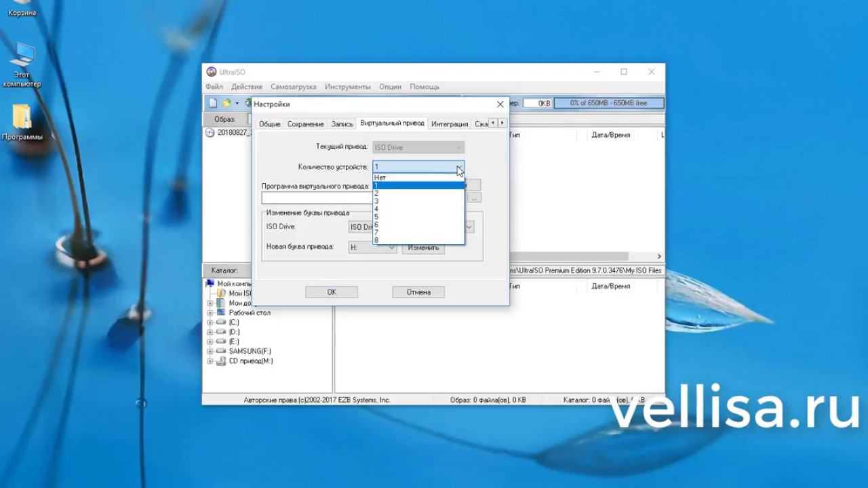868x488 pixels.
Task: Open the Самозагрузка menu
Action: [x=293, y=87]
